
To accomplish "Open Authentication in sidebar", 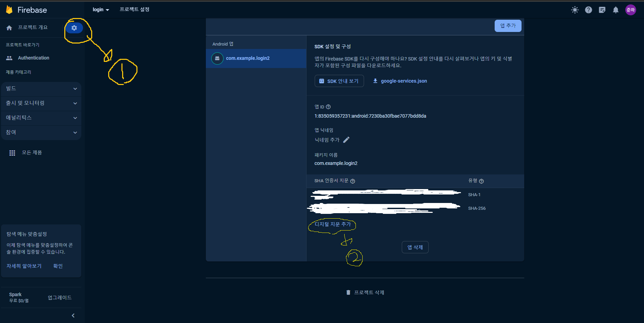I will point(34,58).
